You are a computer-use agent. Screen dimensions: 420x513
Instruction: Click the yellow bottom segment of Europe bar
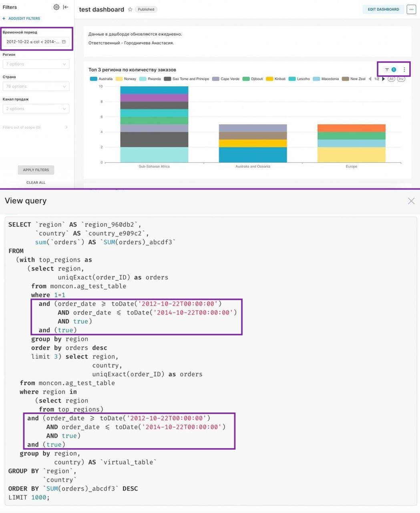click(352, 155)
